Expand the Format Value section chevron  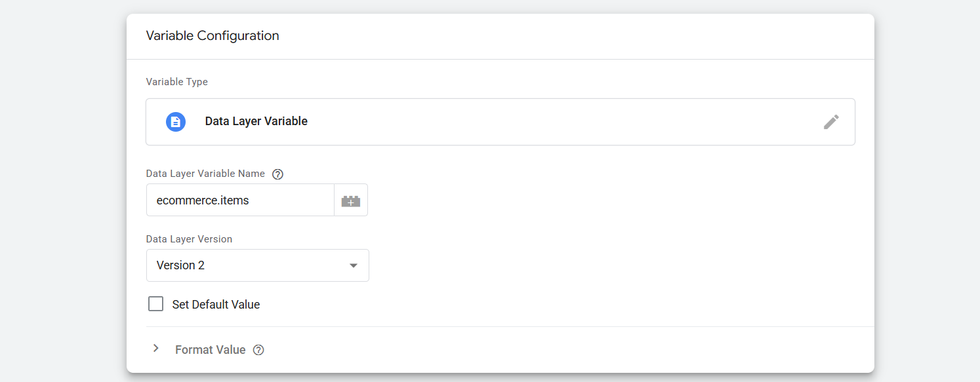[x=155, y=349]
